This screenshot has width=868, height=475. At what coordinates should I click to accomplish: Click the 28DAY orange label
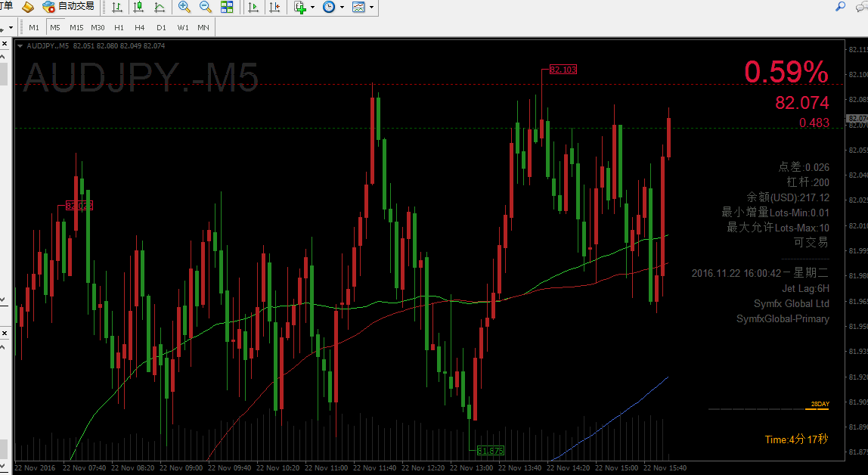tap(820, 404)
